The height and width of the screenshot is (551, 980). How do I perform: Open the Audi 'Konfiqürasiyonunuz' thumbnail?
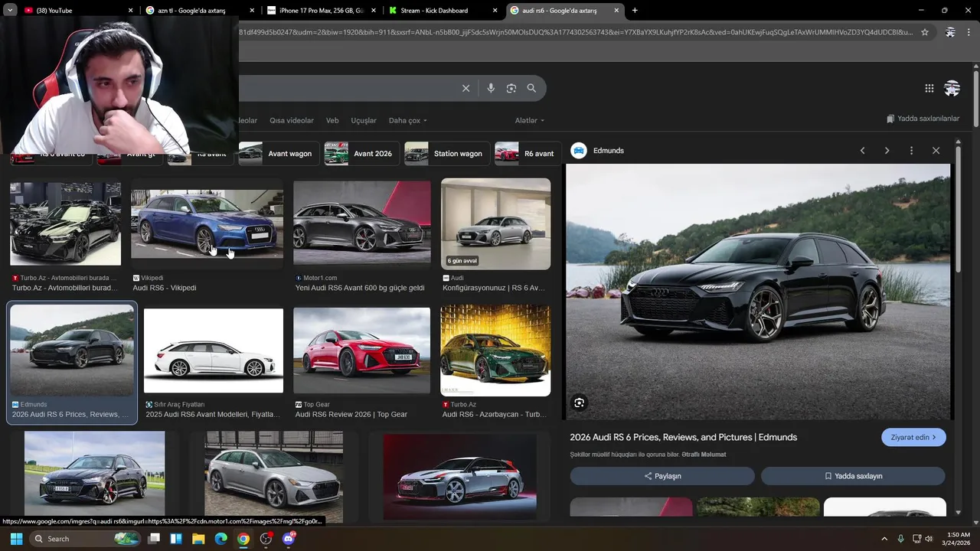point(495,224)
